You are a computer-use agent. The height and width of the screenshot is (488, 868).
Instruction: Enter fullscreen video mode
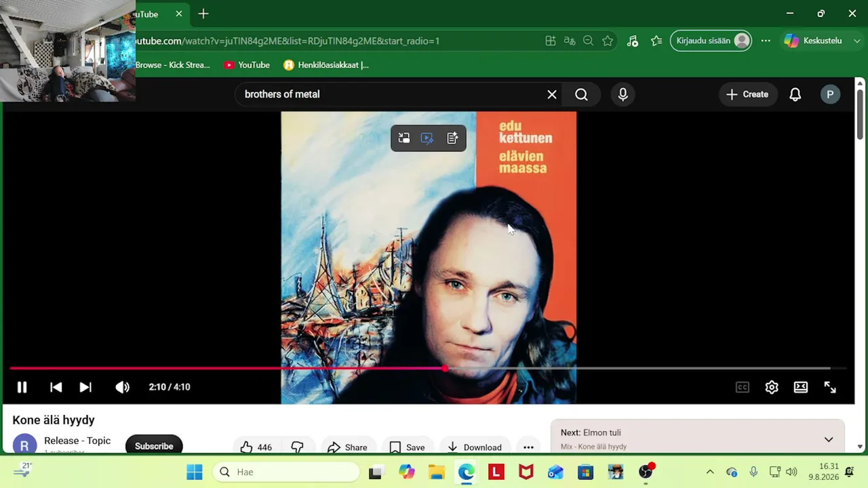(830, 387)
